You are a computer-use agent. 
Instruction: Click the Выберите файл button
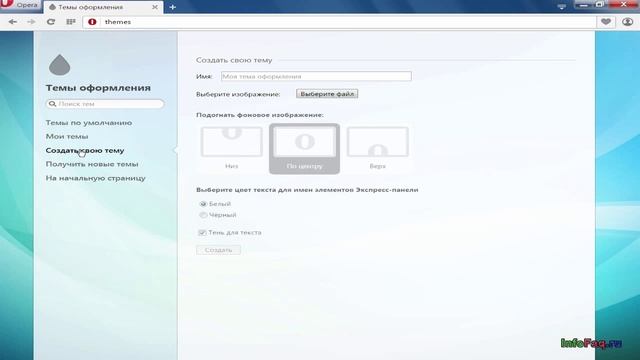(327, 94)
